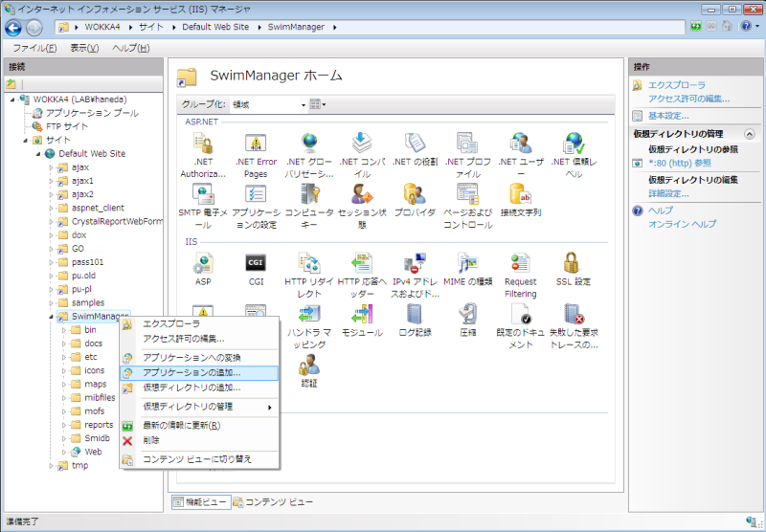This screenshot has height=532, width=766.
Task: Choose アプリケーションの追加... from context menu
Action: click(199, 373)
